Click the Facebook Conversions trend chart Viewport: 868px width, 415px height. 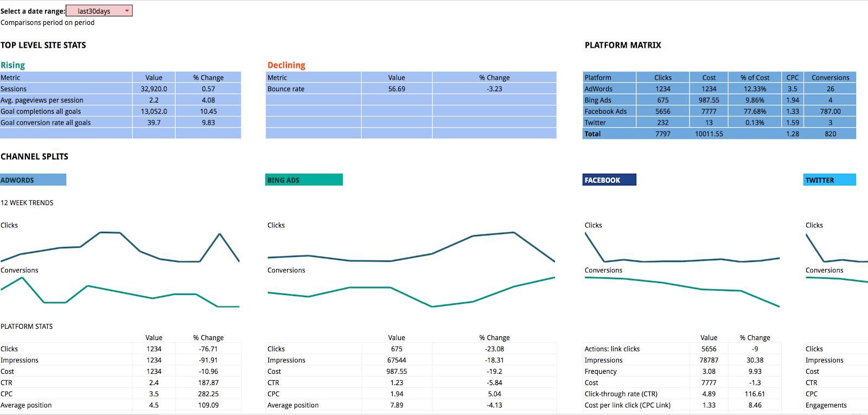682,292
